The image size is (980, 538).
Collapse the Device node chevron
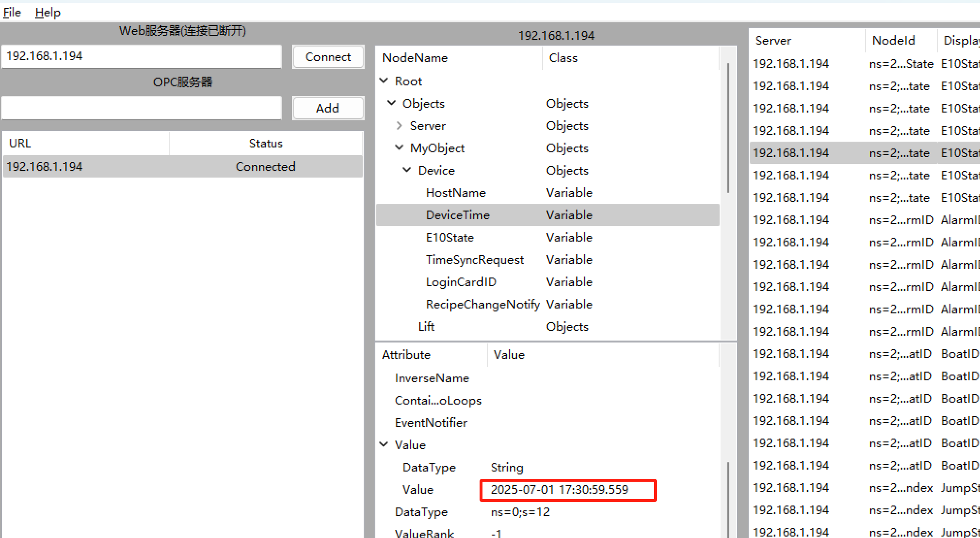click(x=407, y=170)
